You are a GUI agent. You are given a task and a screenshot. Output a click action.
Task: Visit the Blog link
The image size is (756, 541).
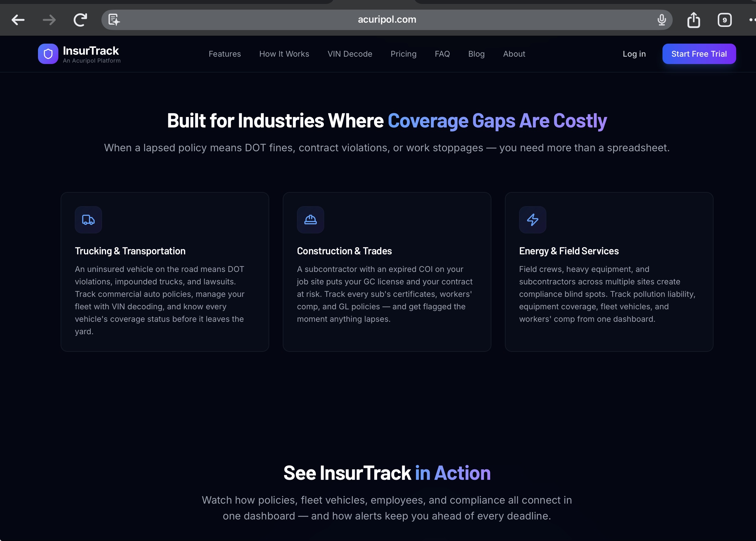[x=476, y=54]
